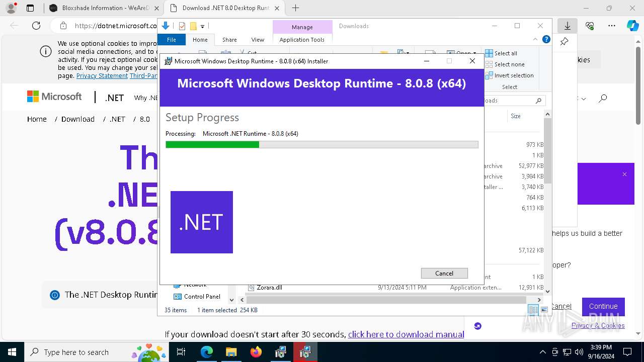644x362 pixels.
Task: Open Explorer Help icon
Action: 546,39
